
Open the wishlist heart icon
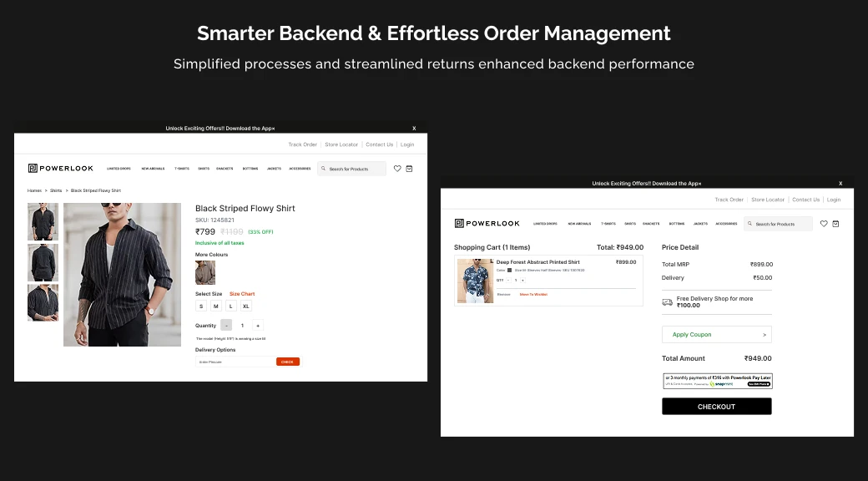pyautogui.click(x=397, y=168)
